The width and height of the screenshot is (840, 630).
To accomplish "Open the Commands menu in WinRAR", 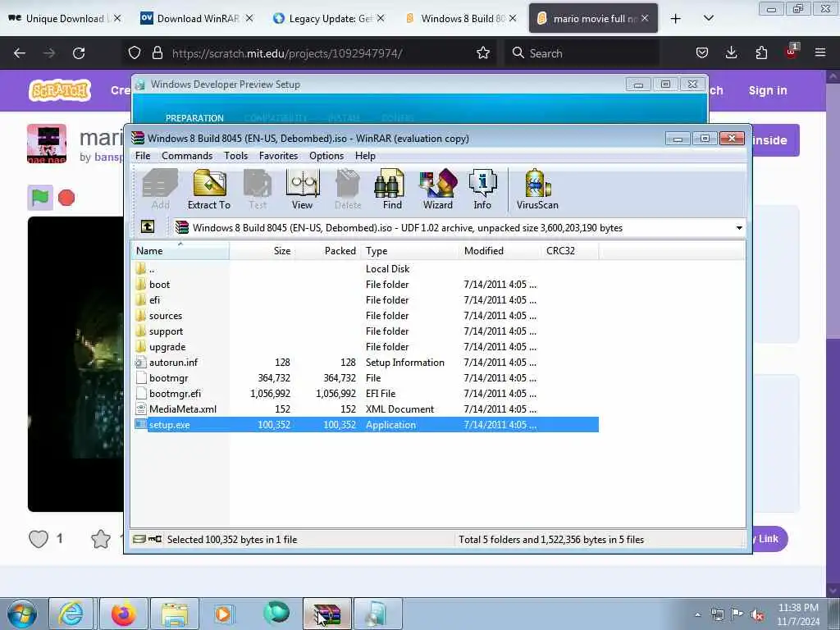I will (x=187, y=155).
